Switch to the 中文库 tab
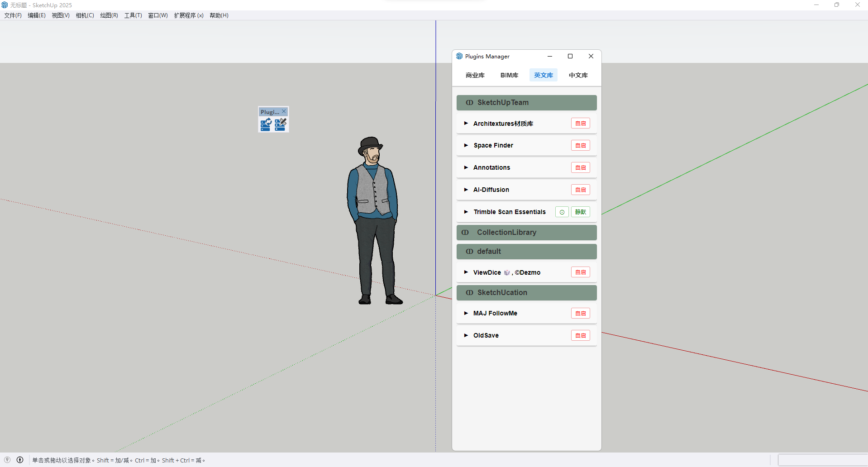The width and height of the screenshot is (868, 467). point(578,75)
